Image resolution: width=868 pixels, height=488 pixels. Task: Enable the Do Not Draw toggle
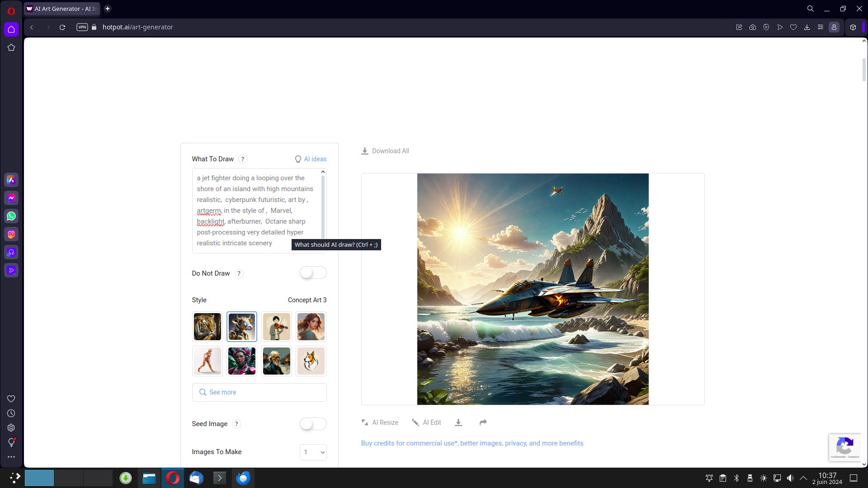(x=313, y=273)
